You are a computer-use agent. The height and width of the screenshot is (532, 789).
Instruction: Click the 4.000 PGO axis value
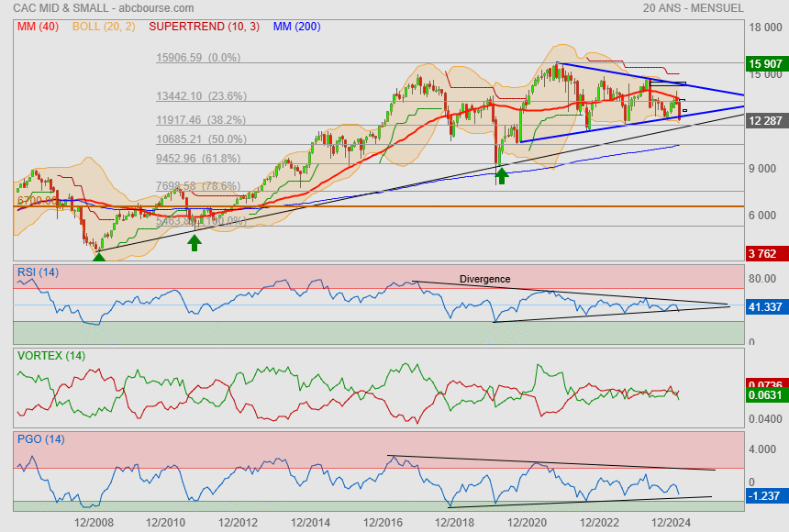[762, 449]
